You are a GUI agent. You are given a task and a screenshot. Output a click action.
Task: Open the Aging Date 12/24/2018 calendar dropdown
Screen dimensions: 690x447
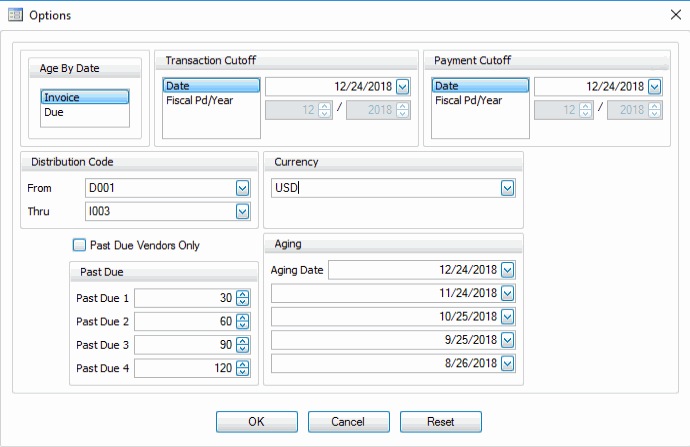click(508, 270)
